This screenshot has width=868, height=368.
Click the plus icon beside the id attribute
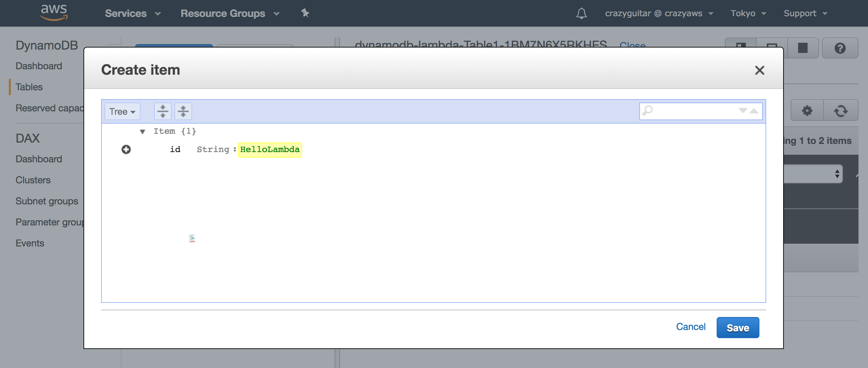pos(126,149)
